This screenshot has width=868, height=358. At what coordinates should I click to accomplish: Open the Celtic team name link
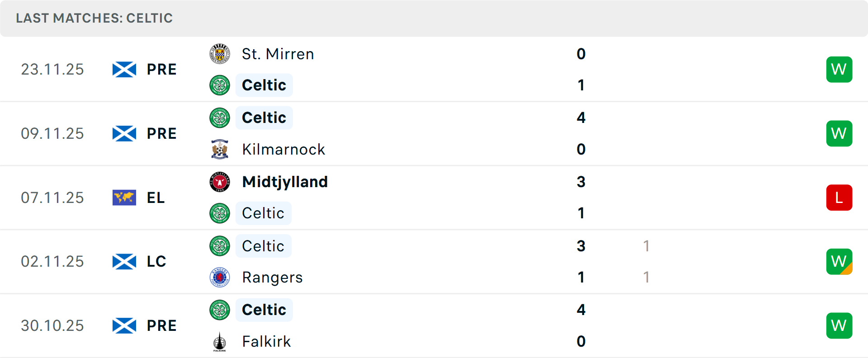click(264, 85)
